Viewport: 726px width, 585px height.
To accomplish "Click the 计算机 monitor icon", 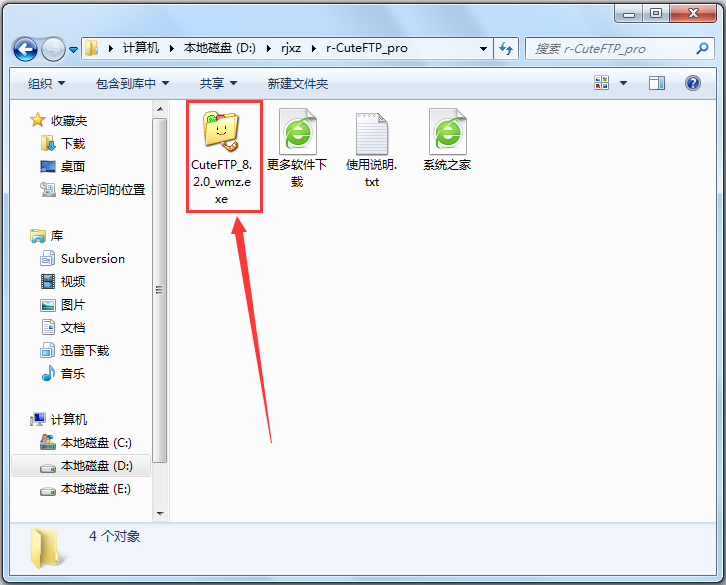I will (38, 420).
